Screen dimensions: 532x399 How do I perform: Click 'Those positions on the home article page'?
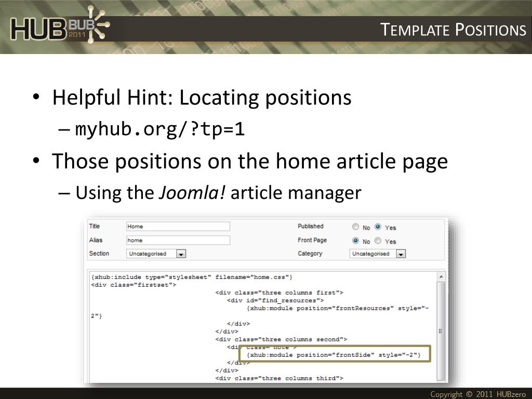pos(250,161)
